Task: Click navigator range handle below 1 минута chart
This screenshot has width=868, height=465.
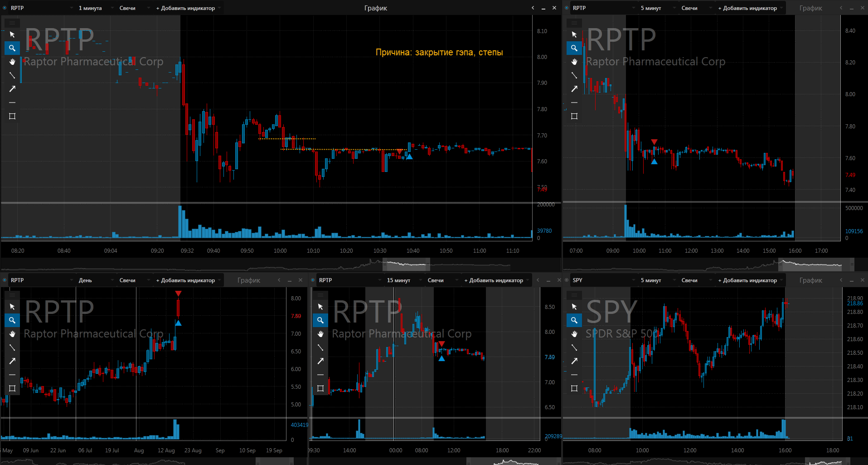Action: 406,264
